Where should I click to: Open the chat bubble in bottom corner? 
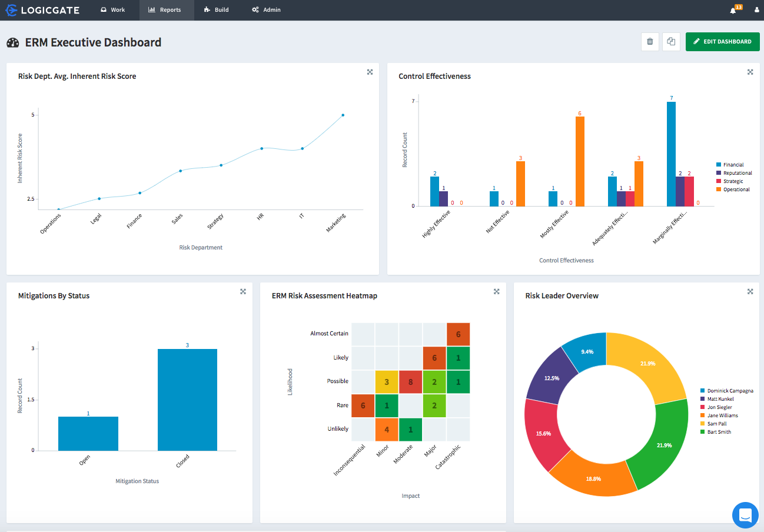click(x=745, y=515)
